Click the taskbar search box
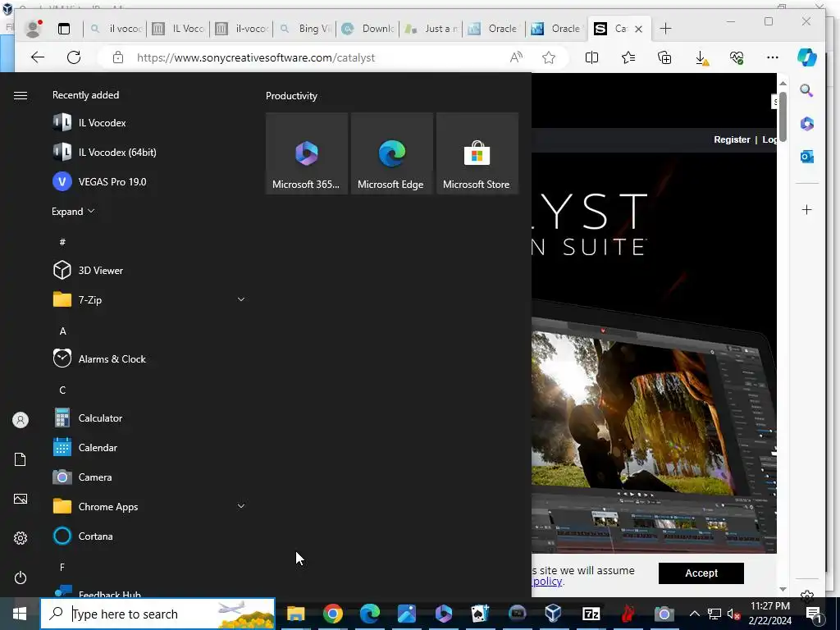 point(158,614)
